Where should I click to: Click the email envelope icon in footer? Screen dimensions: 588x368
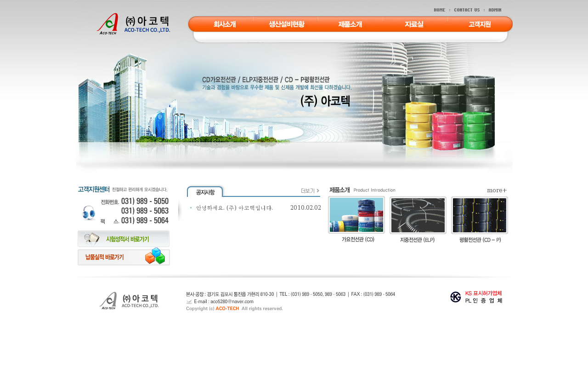point(189,302)
